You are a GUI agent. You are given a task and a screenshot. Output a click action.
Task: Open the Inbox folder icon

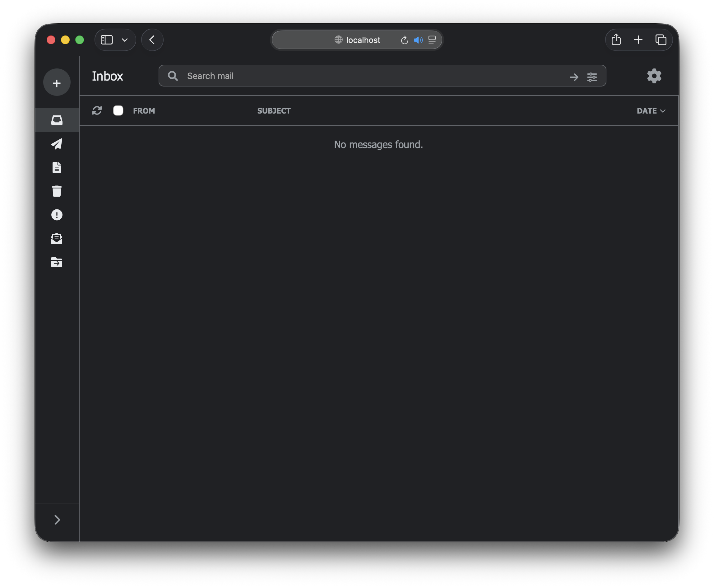coord(57,120)
